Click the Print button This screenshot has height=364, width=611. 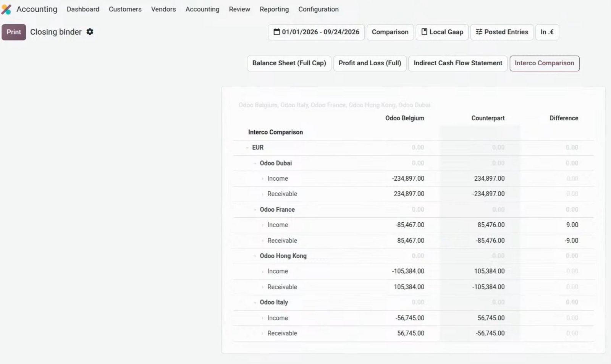(14, 32)
